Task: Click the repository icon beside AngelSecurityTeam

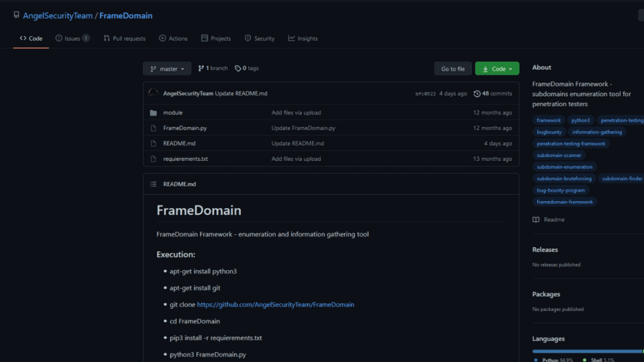Action: [x=16, y=15]
